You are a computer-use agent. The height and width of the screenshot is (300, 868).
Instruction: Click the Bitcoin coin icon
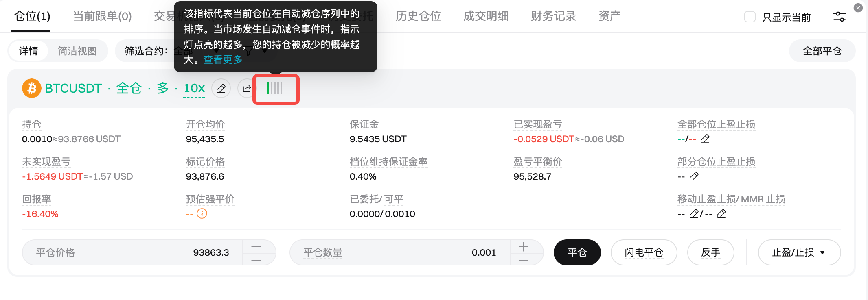click(x=32, y=88)
